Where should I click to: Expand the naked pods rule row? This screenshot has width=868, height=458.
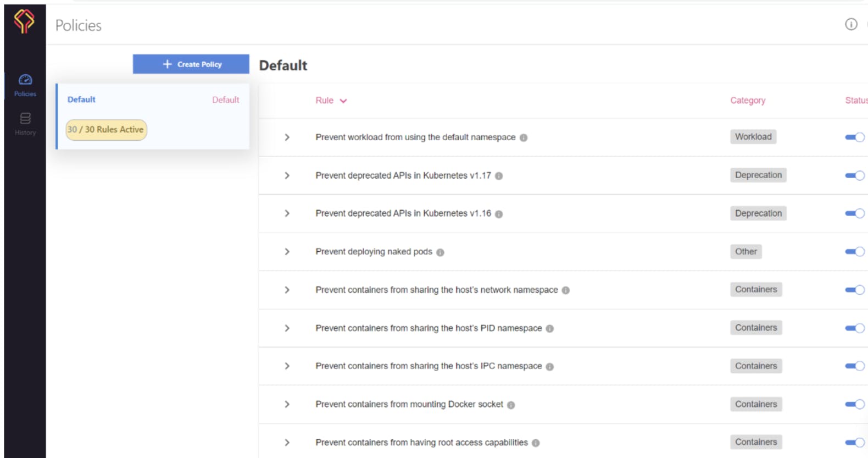pos(287,252)
